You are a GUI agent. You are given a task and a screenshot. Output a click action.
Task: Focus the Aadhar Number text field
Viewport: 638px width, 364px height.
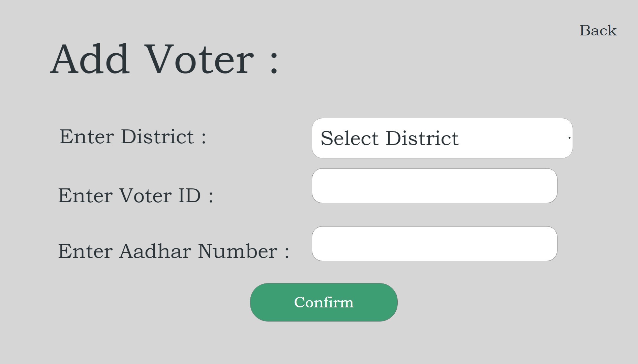434,244
